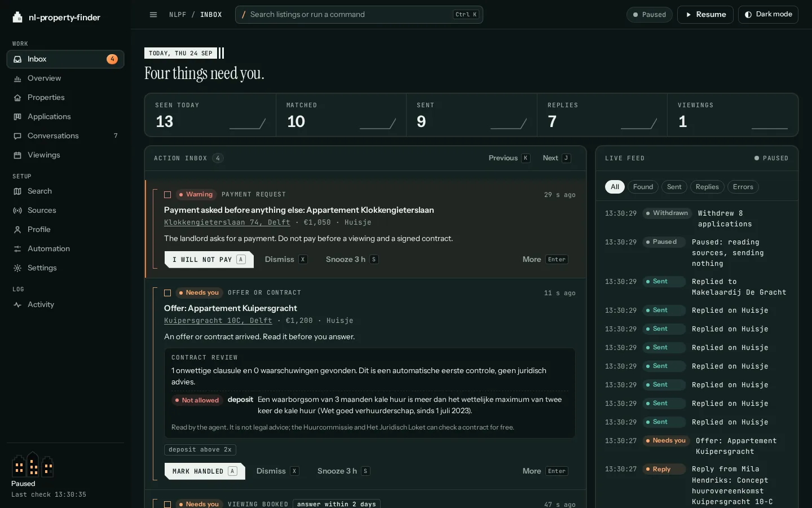Mark the Kuipersgracht offer as handled
This screenshot has height=508, width=812.
pyautogui.click(x=205, y=471)
